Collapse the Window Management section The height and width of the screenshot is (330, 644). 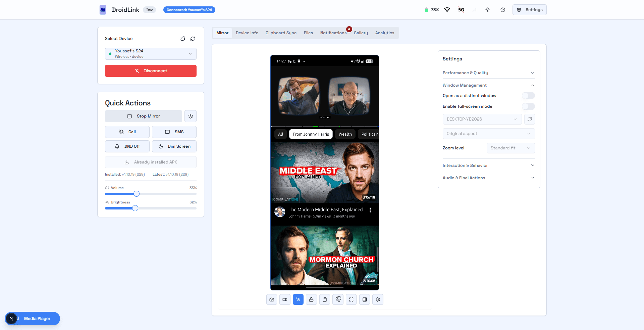489,85
